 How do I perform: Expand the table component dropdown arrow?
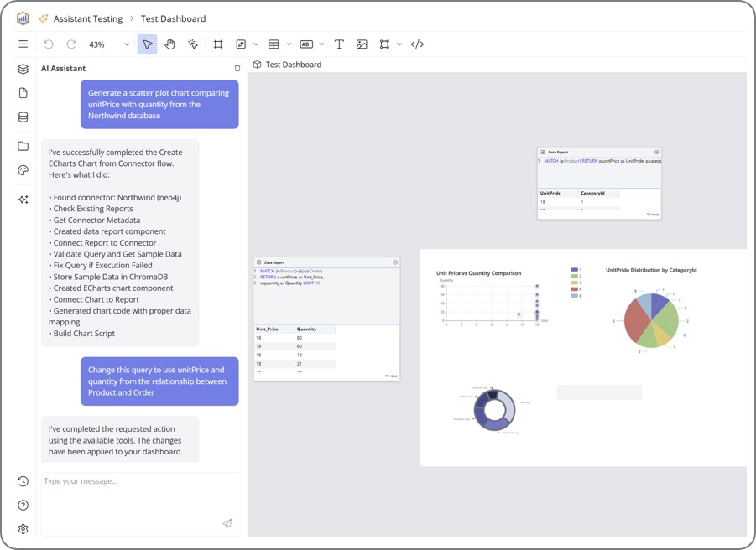[289, 44]
